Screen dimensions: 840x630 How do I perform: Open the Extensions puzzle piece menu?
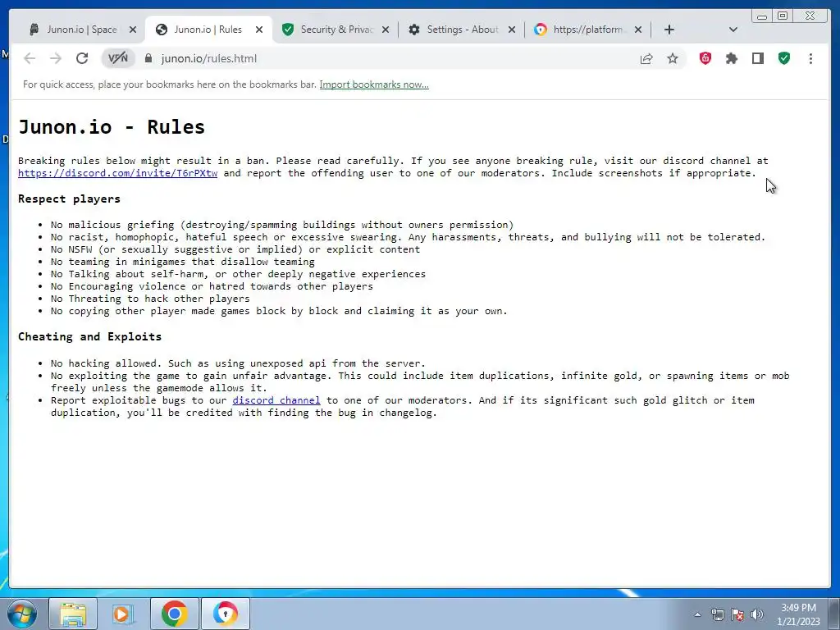click(731, 58)
